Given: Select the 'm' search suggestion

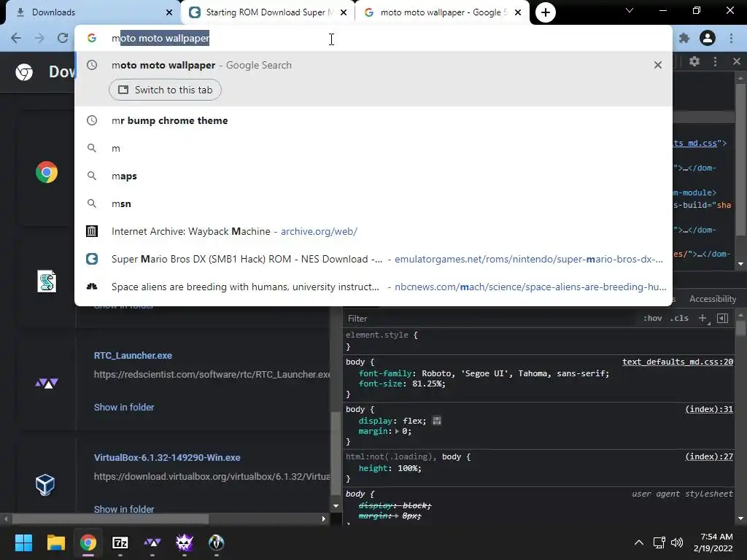Looking at the screenshot, I should (x=373, y=148).
